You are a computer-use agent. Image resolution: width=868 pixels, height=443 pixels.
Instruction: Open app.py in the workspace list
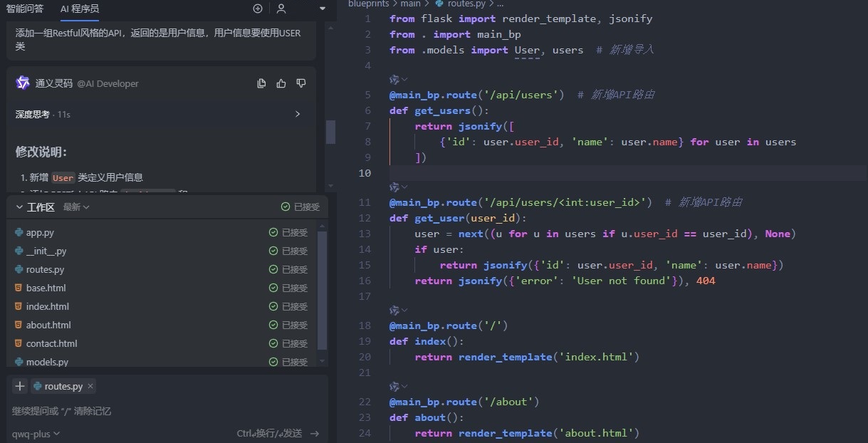point(40,232)
